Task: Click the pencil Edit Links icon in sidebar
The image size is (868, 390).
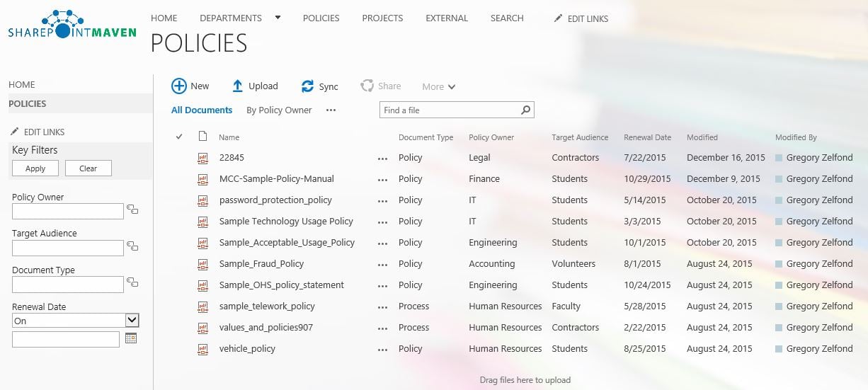Action: tap(15, 132)
